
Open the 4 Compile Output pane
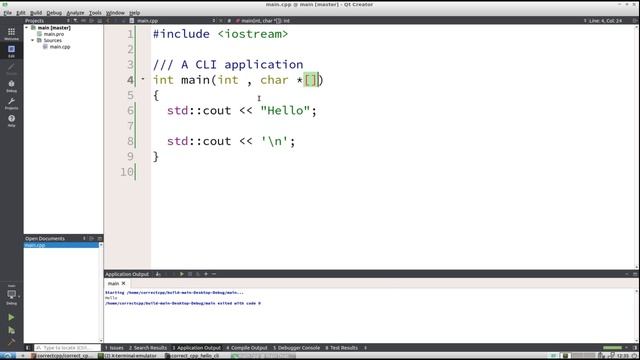pyautogui.click(x=247, y=348)
